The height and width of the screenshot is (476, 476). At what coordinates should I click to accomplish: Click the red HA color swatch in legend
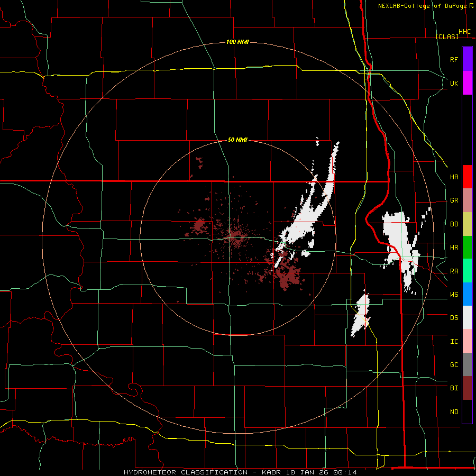pos(467,177)
